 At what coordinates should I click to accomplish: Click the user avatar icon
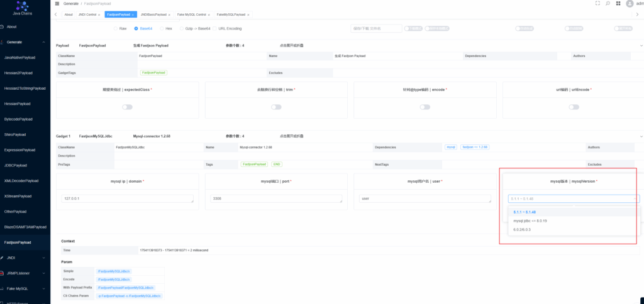(x=630, y=4)
